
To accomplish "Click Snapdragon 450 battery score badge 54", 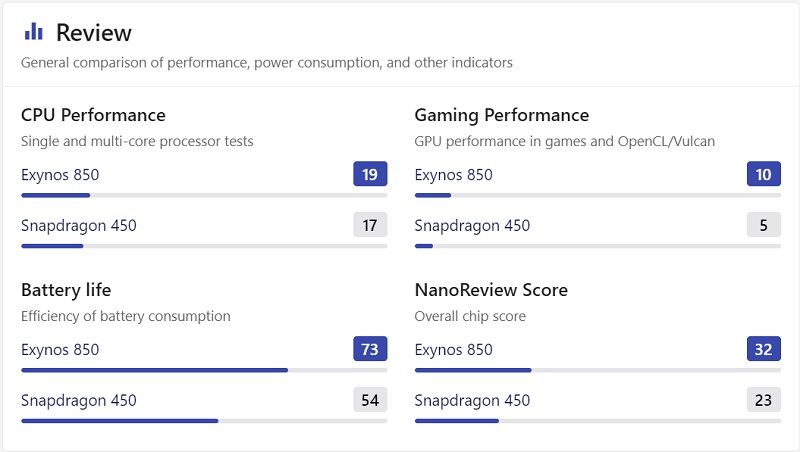I will tap(370, 400).
